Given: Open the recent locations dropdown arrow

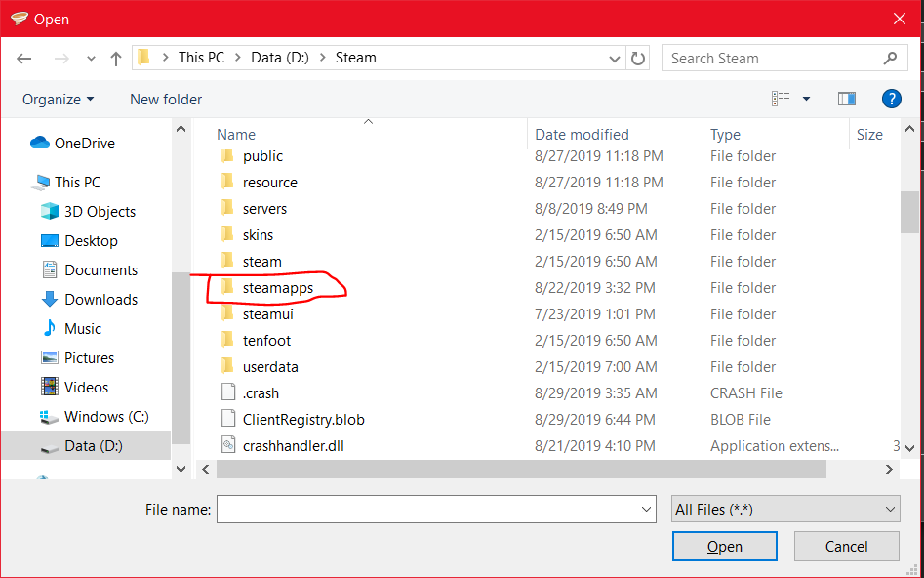Looking at the screenshot, I should point(91,59).
